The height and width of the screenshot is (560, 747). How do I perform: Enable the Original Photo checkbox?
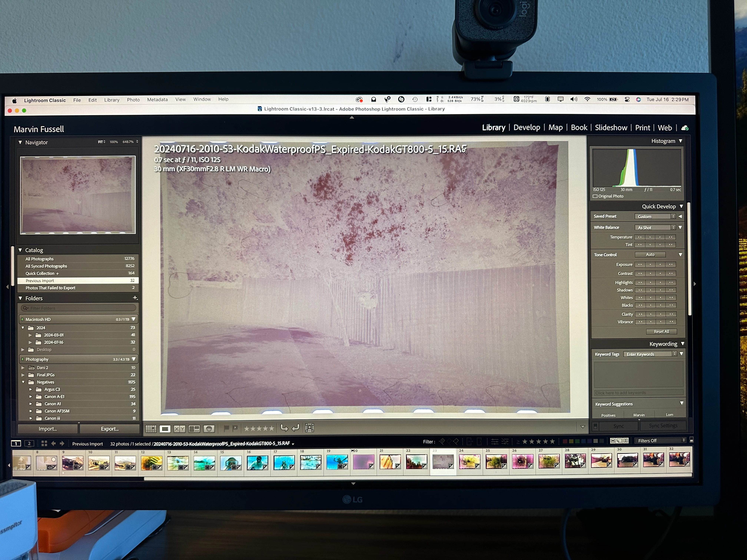[595, 196]
